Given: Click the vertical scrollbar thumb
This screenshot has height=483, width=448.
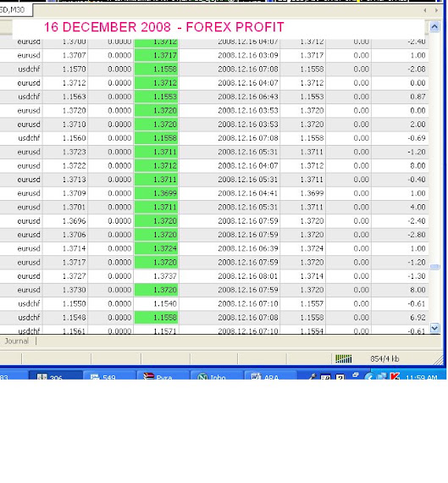Looking at the screenshot, I should point(434,267).
